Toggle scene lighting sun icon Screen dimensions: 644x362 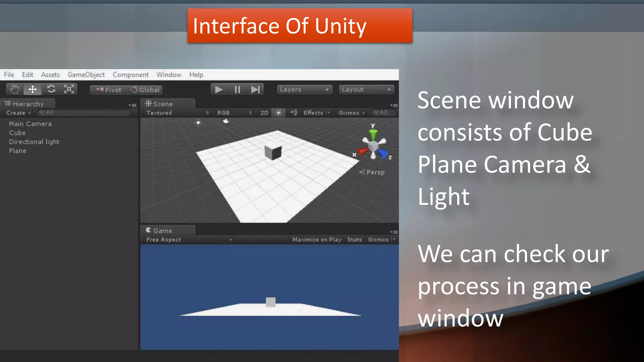click(279, 113)
